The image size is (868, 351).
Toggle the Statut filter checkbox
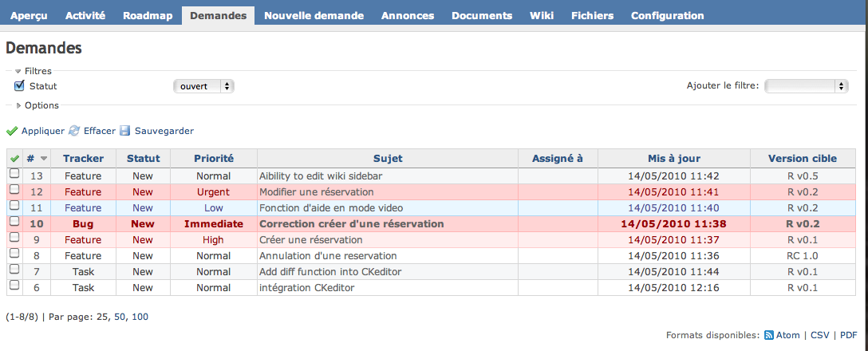click(x=19, y=86)
